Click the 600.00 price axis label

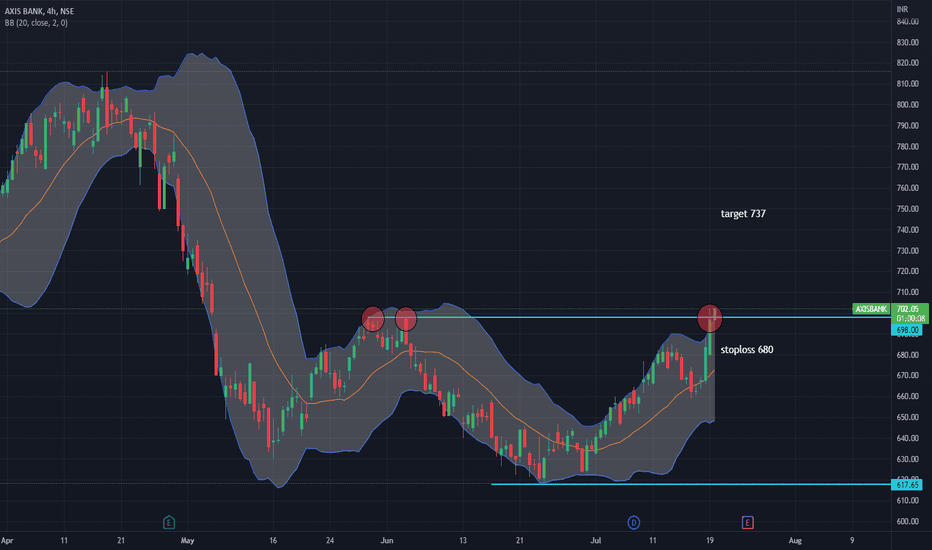(908, 521)
